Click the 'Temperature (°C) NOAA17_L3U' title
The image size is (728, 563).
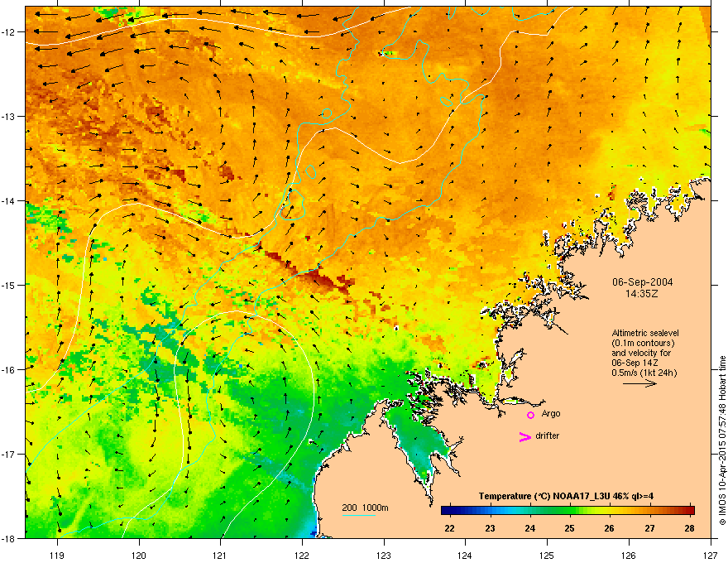point(543,496)
